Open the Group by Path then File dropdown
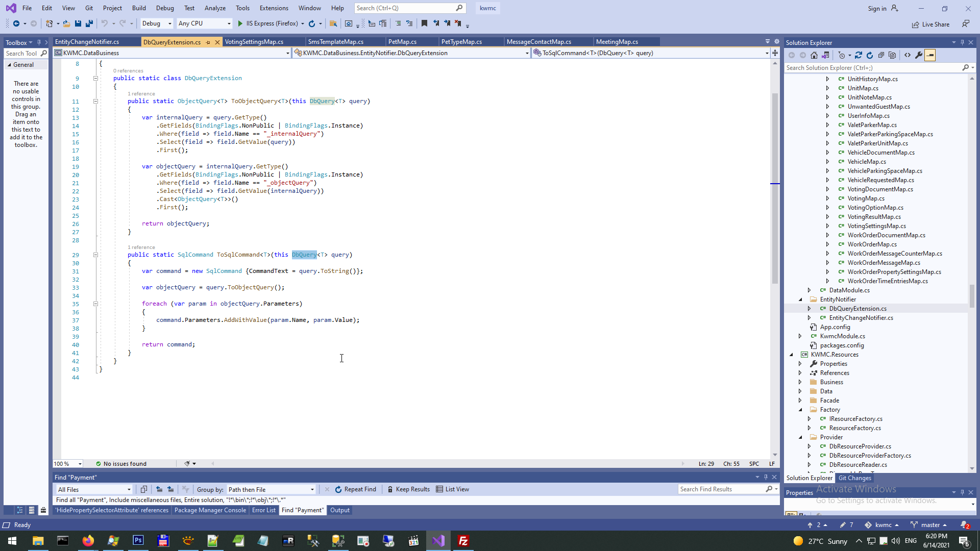Viewport: 980px width, 551px height. tap(271, 489)
